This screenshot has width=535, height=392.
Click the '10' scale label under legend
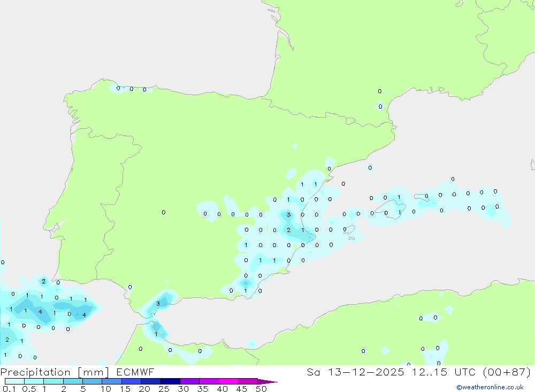[106, 389]
